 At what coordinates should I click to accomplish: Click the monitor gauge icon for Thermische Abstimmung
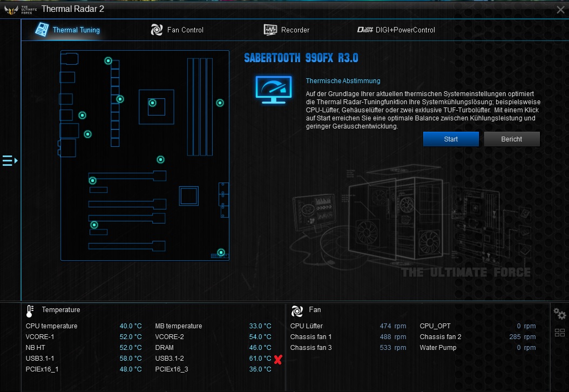click(x=274, y=90)
